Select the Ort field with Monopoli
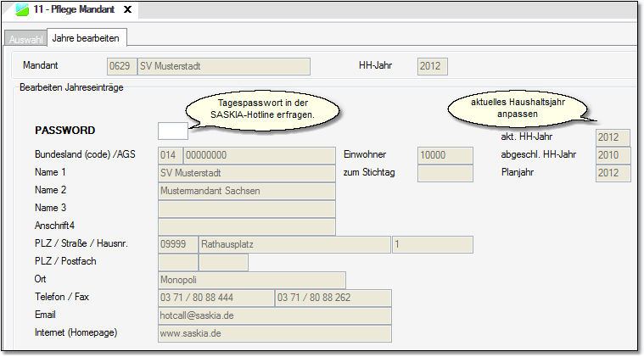 pos(251,280)
